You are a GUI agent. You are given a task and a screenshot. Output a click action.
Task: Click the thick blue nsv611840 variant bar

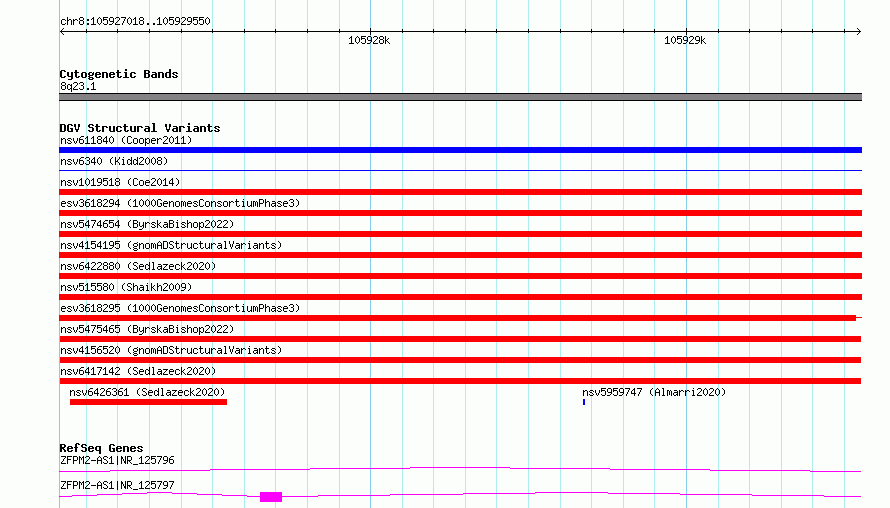[x=460, y=150]
